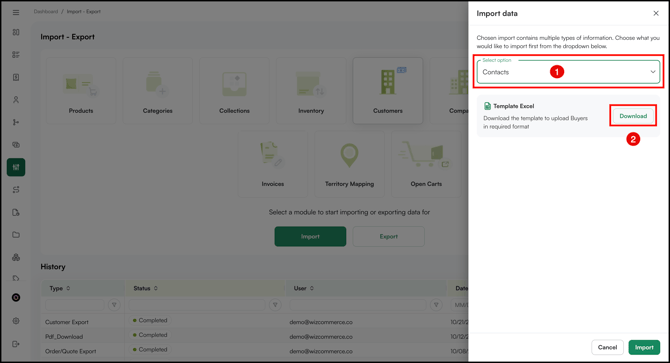
Task: Click Completed status of Pdf_Download row
Action: point(150,335)
